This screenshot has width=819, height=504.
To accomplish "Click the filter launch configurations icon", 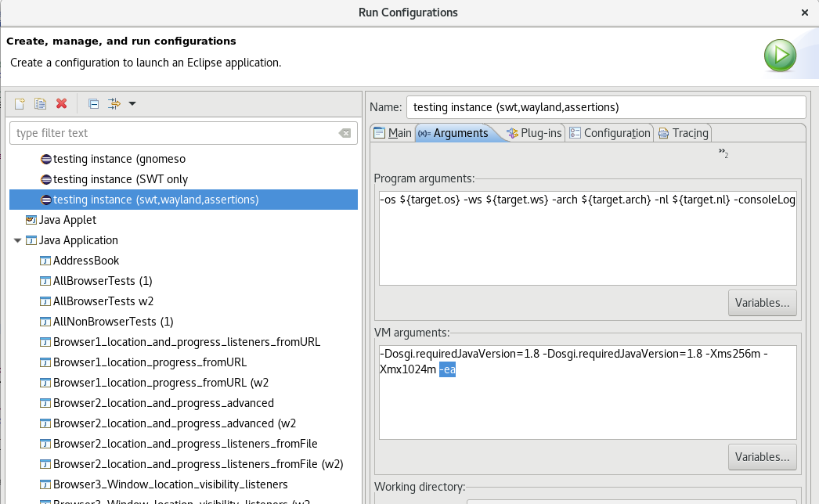I will pos(114,104).
